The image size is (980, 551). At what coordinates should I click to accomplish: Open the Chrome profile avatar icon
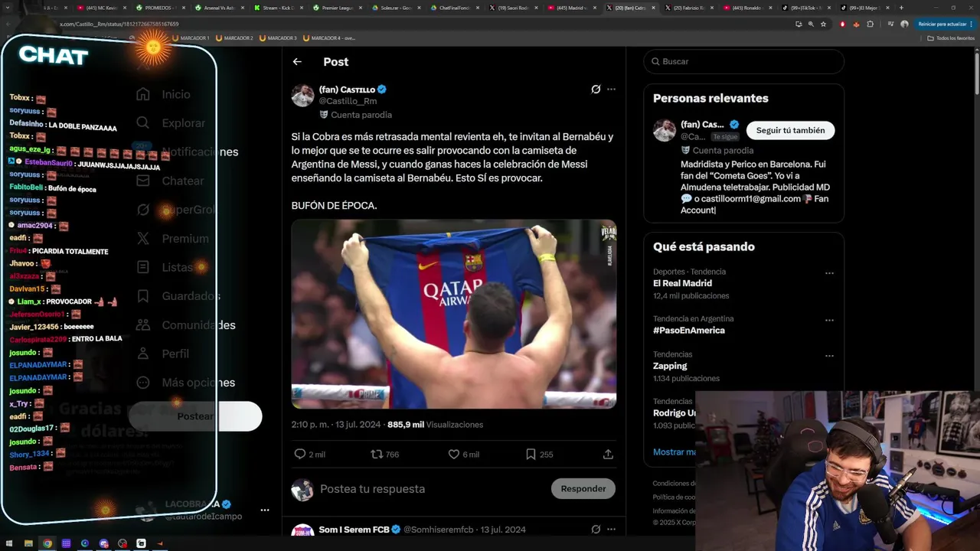(x=904, y=24)
